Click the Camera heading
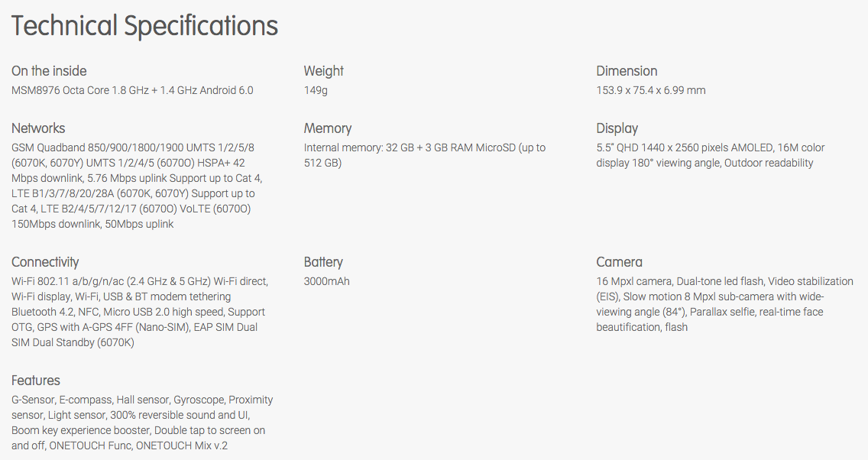Viewport: 868px width, 460px height. tap(619, 262)
